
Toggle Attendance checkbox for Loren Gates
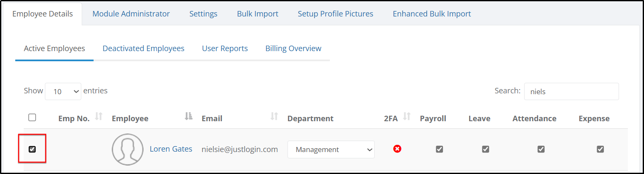click(541, 149)
